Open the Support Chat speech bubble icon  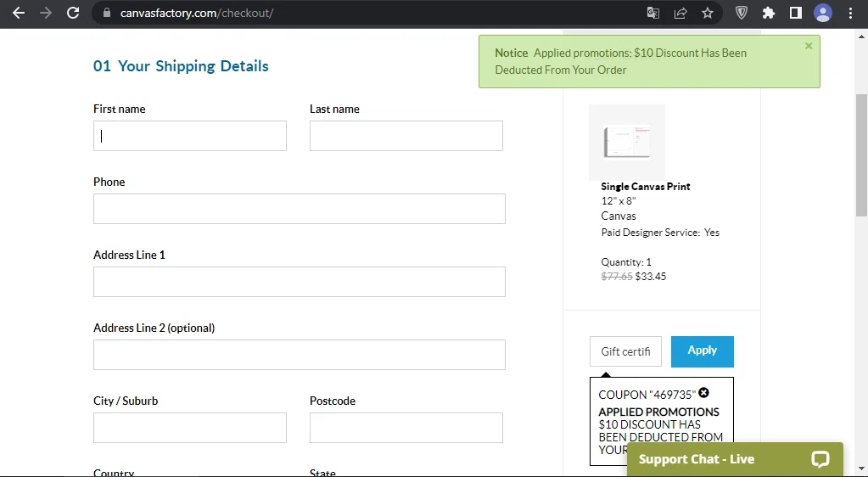point(820,459)
